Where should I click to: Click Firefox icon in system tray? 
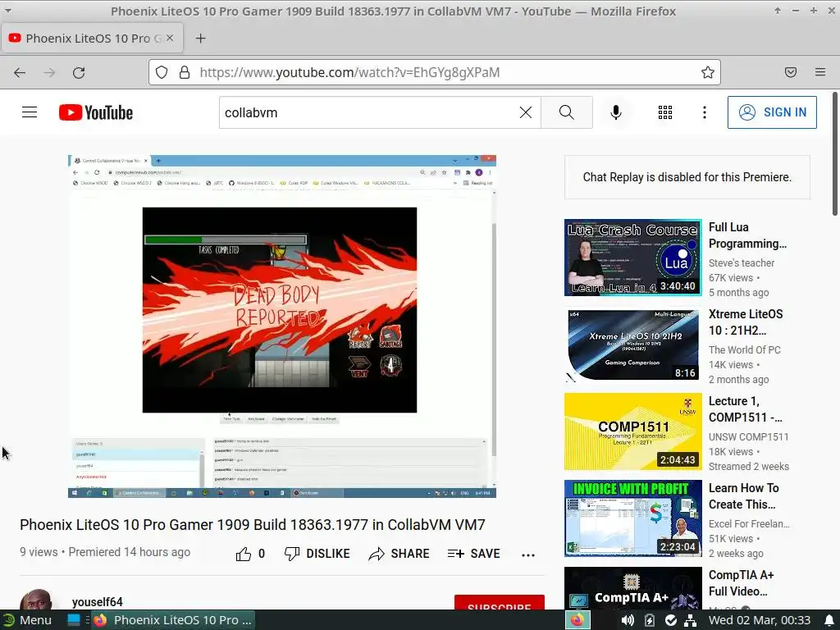point(577,620)
